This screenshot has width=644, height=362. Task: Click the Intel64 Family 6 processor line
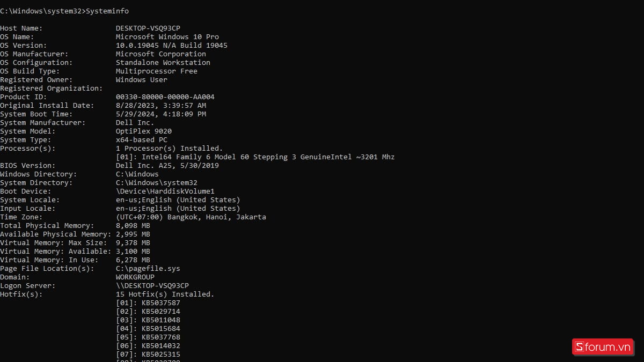coord(255,157)
